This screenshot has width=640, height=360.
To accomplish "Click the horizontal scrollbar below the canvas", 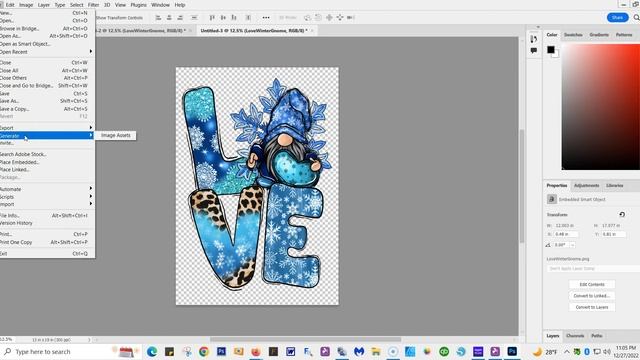I will point(305,339).
